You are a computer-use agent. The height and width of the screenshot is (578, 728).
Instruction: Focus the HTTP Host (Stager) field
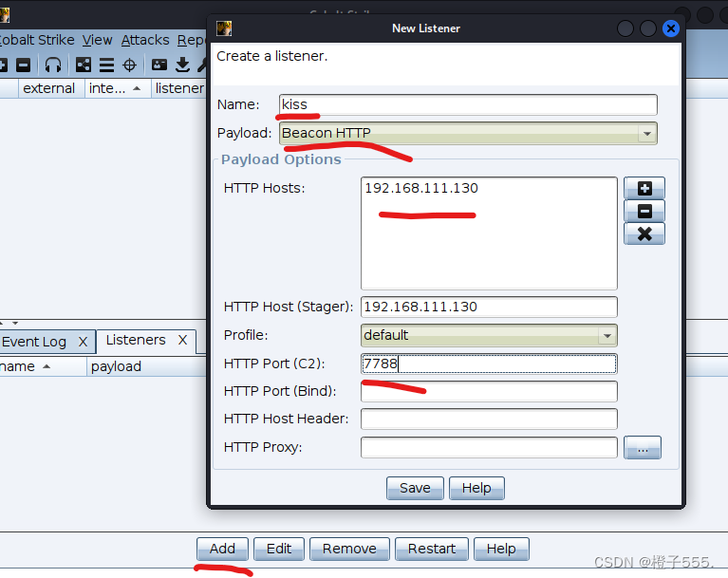(489, 307)
